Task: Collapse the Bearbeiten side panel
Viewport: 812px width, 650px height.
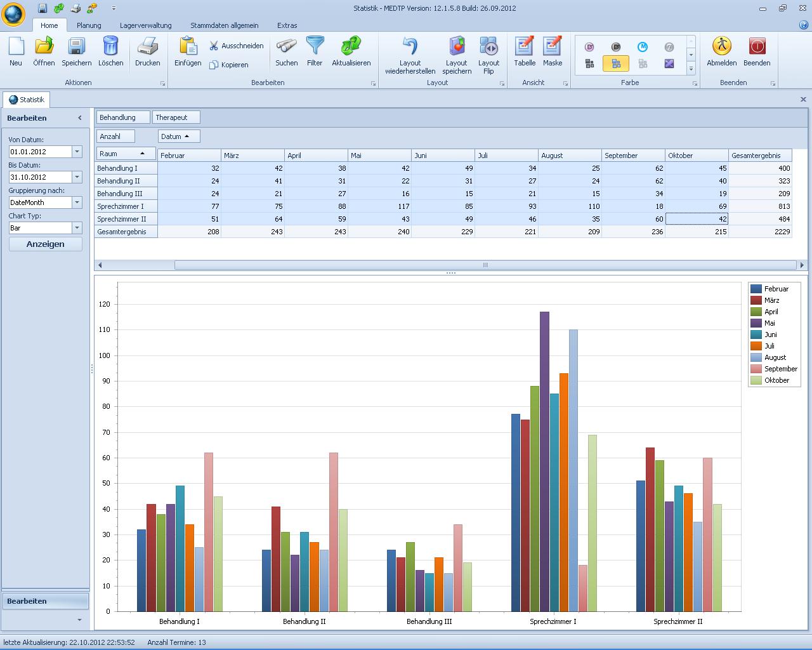Action: 80,118
